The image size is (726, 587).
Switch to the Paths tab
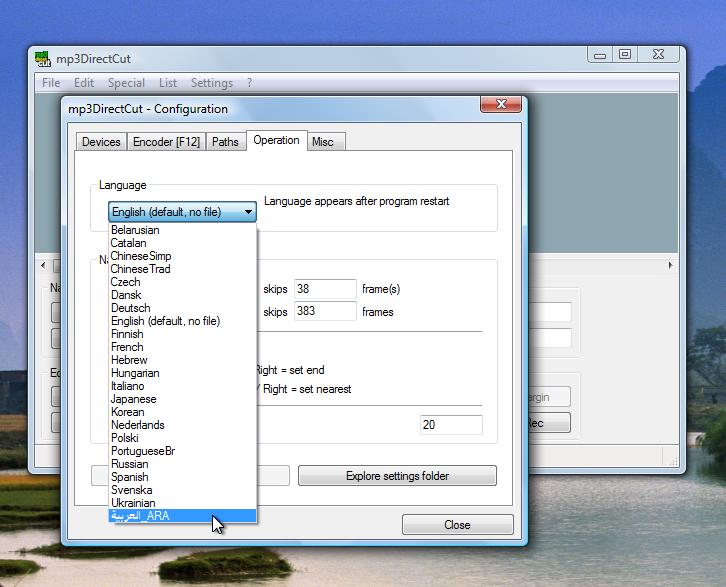point(226,142)
